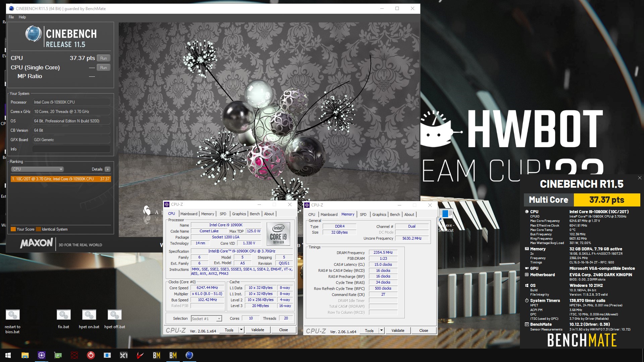The image size is (644, 362).
Task: Select the 'restart to bios.bat' desktop icon
Action: 12,321
